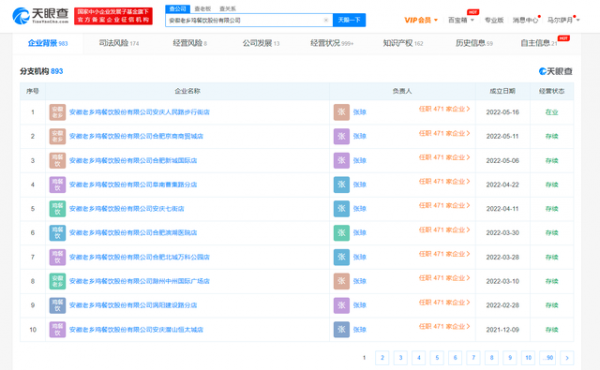Open the VIP会员 dropdown menu
Viewport: 600px width, 370px height.
(421, 20)
